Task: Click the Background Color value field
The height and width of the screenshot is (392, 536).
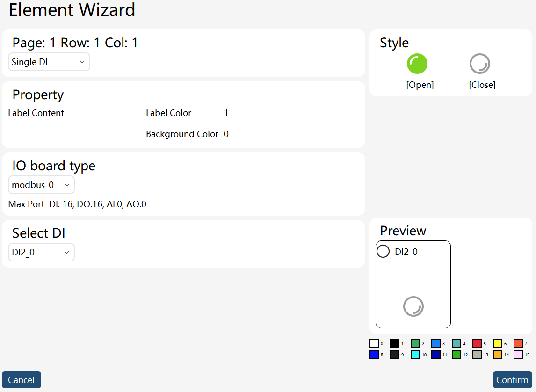Action: [x=234, y=134]
